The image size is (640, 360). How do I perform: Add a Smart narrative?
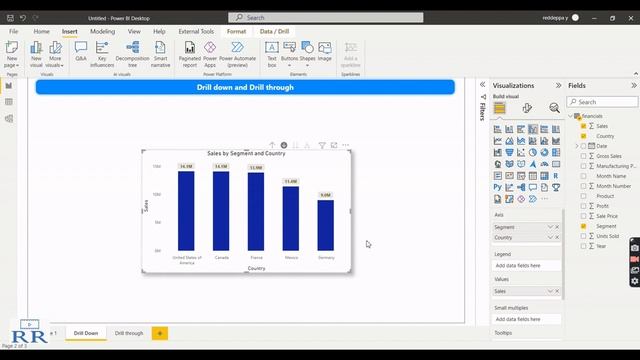(160, 54)
